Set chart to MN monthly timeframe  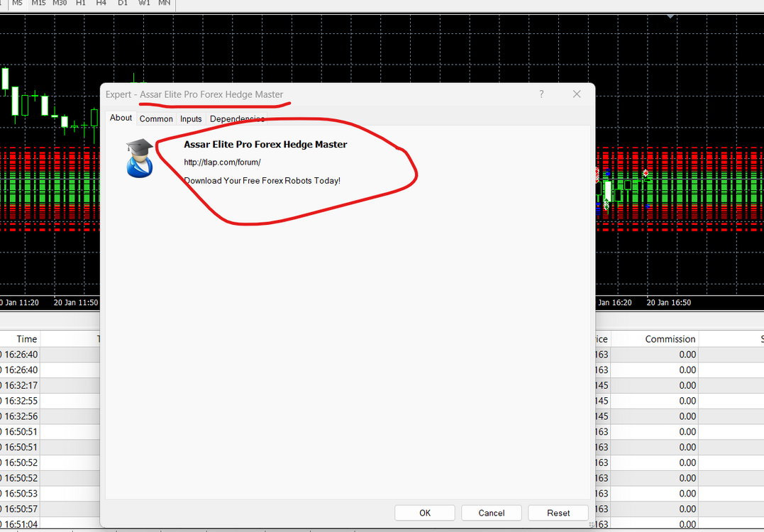tap(164, 4)
